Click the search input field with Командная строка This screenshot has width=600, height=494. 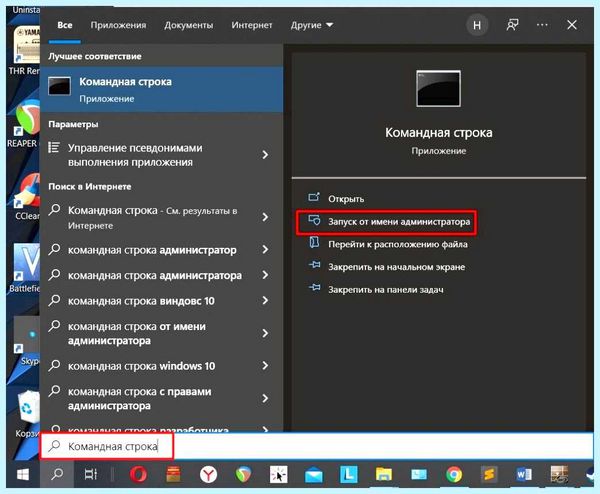coord(317,446)
